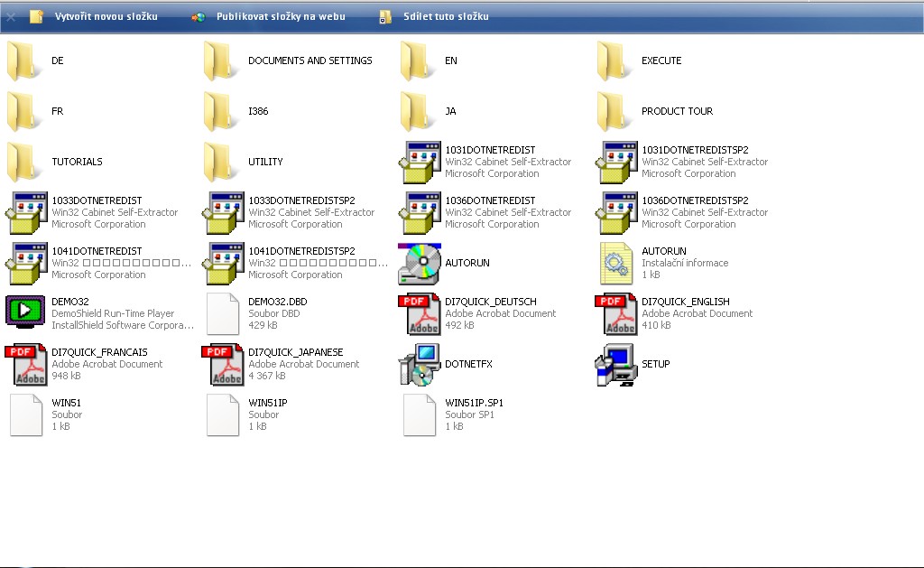The image size is (924, 568).
Task: Select the EXECUTE folder icon
Action: [x=615, y=61]
